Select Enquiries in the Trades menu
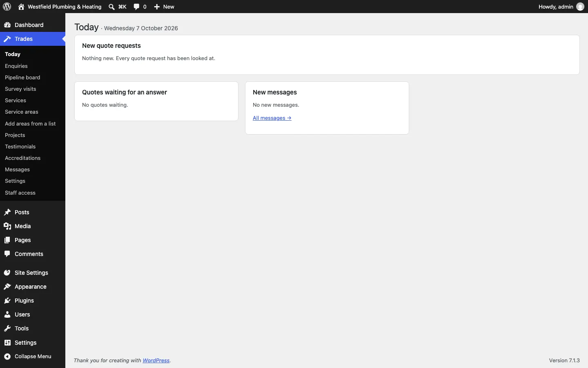The height and width of the screenshot is (368, 588). [x=16, y=66]
